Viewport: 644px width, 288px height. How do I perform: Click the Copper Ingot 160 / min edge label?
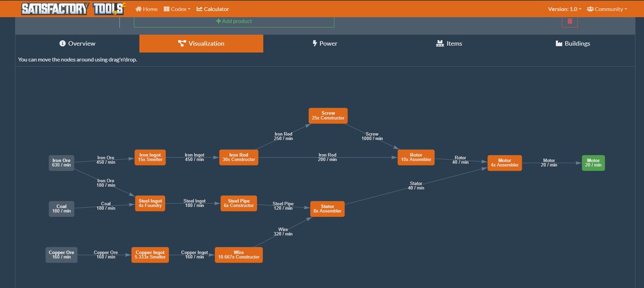pyautogui.click(x=194, y=255)
